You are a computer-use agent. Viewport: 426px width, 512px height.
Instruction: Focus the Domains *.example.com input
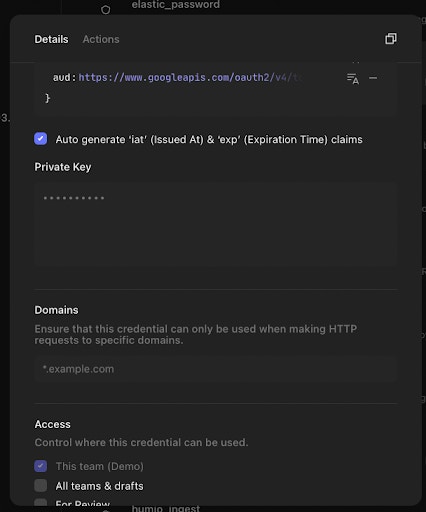tap(216, 369)
